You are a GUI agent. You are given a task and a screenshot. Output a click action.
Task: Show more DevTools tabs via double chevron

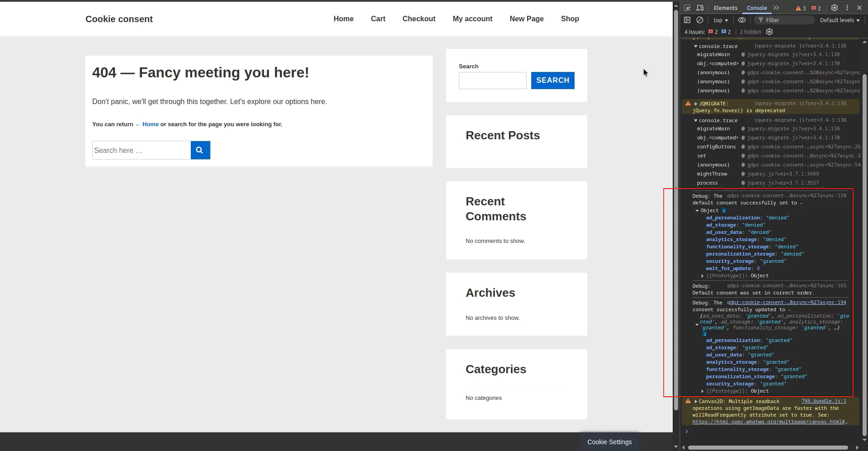point(776,8)
